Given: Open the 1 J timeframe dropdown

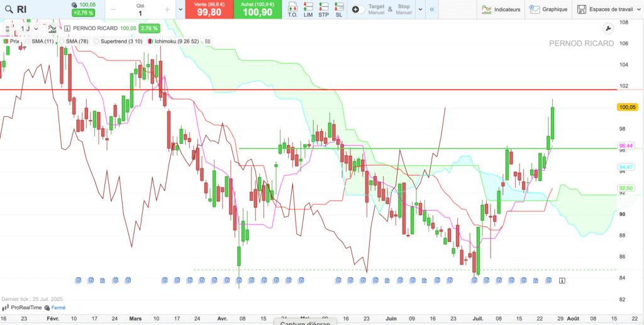Looking at the screenshot, I should (x=30, y=29).
